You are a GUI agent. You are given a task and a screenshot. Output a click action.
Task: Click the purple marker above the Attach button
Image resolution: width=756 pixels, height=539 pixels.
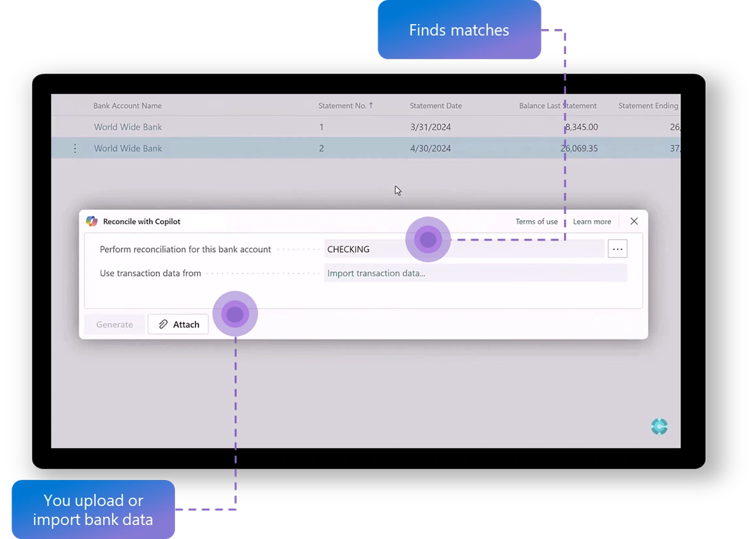tap(235, 313)
